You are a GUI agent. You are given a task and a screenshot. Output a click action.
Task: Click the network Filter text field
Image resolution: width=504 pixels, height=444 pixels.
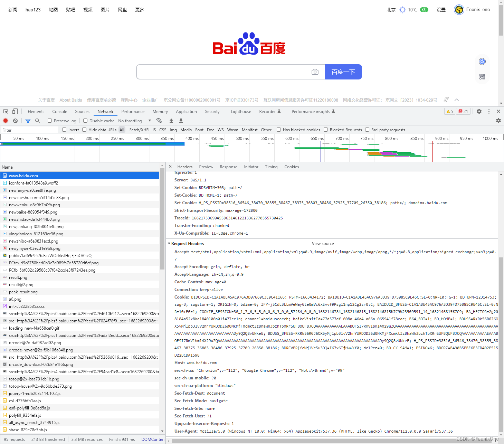(x=29, y=130)
